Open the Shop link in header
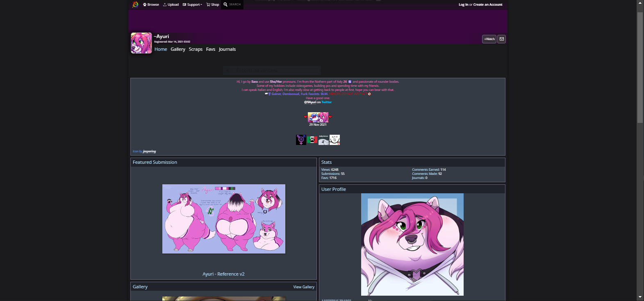Screen dimensions: 644x301 (x=213, y=5)
